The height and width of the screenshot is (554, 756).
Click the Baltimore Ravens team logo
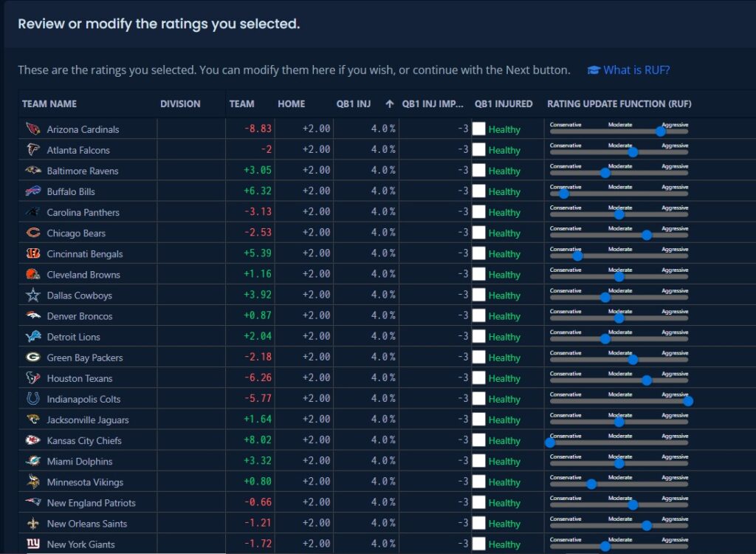[32, 171]
